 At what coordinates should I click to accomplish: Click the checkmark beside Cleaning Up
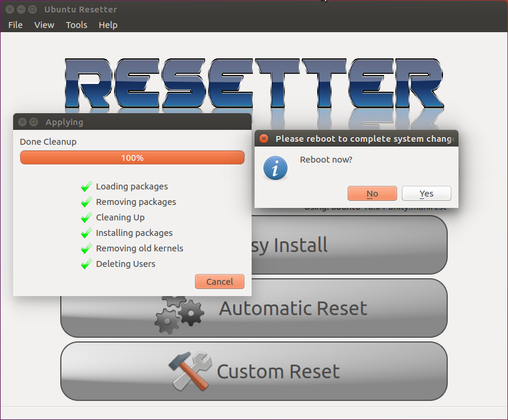(86, 217)
